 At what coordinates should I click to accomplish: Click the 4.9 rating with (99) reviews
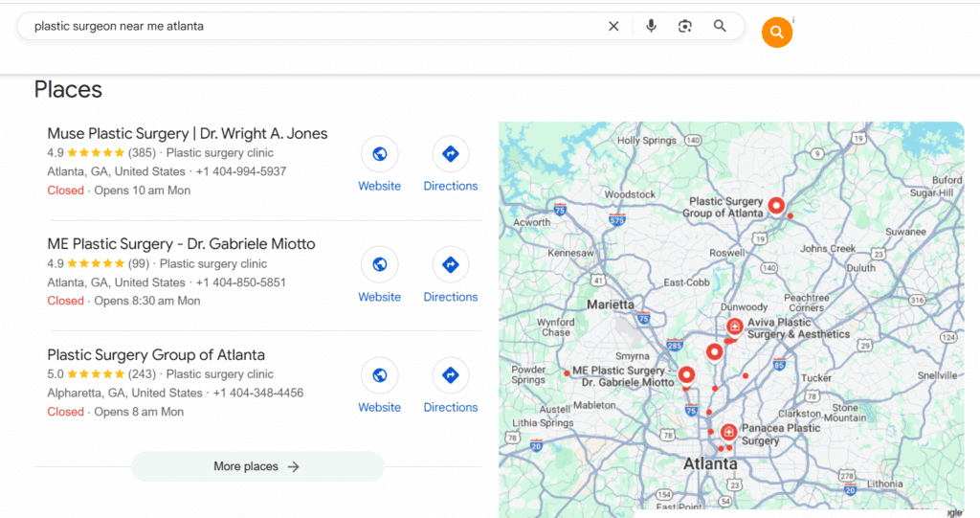[99, 263]
